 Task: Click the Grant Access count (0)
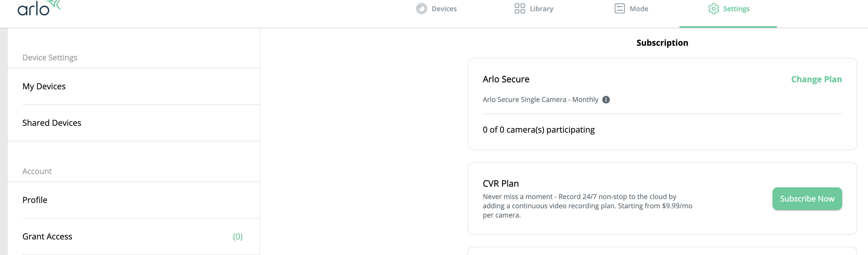(x=237, y=237)
